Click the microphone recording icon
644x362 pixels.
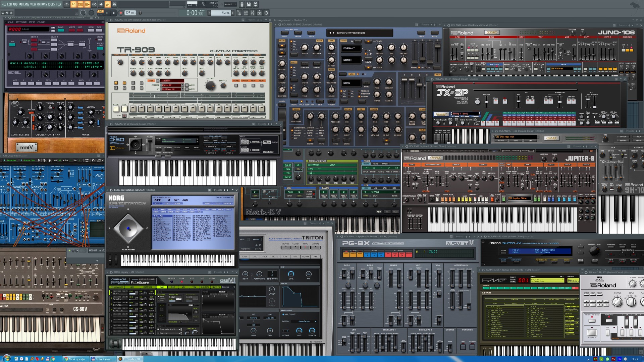[x=242, y=4]
